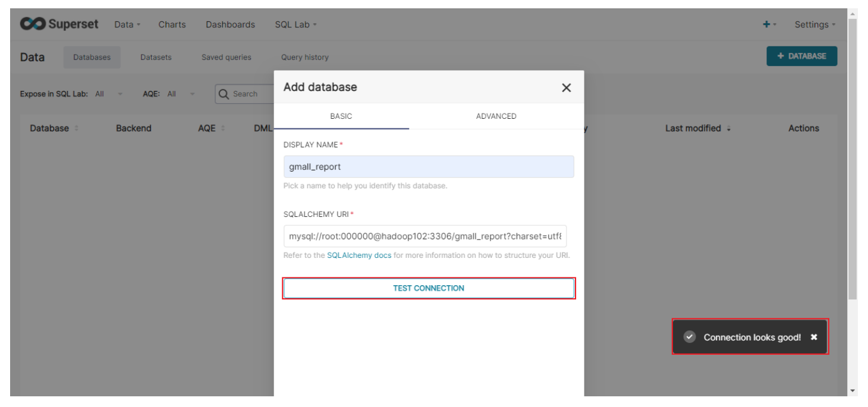Click the Display Name field gmall_report
868x407 pixels.
tap(429, 166)
